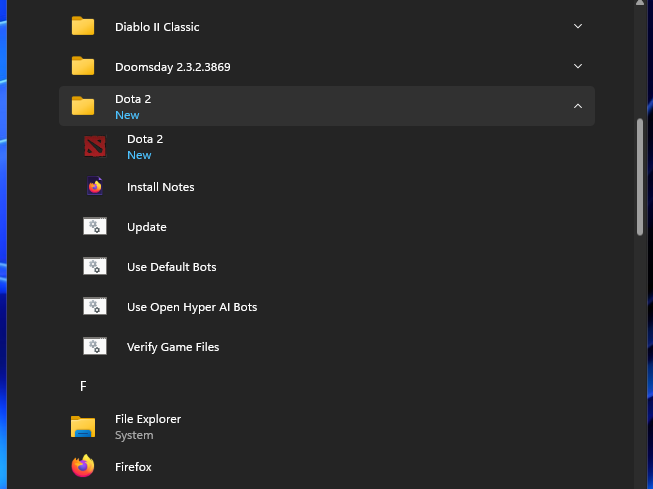
Task: Click the Diablo II Classic folder icon
Action: 83,26
